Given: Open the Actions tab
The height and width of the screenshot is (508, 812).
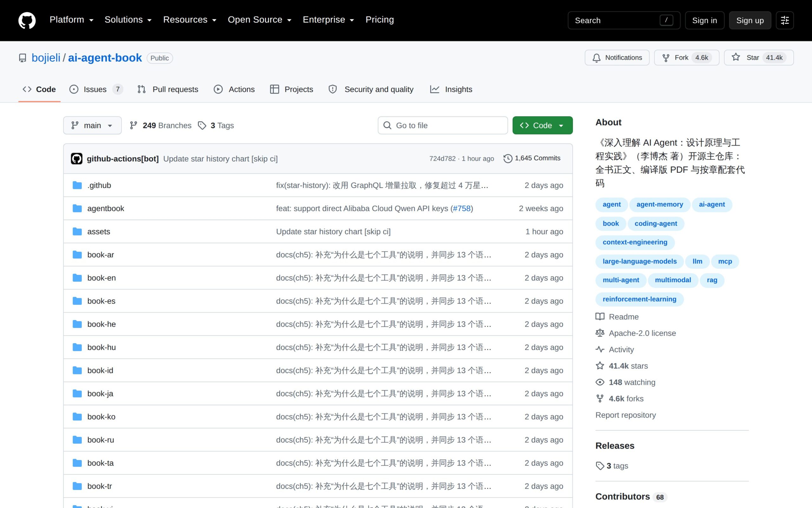Looking at the screenshot, I should (234, 89).
